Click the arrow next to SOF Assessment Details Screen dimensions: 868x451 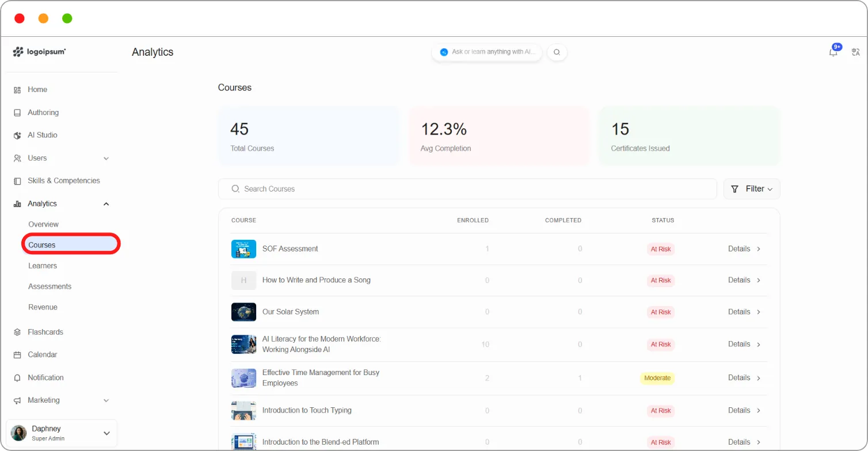click(759, 249)
